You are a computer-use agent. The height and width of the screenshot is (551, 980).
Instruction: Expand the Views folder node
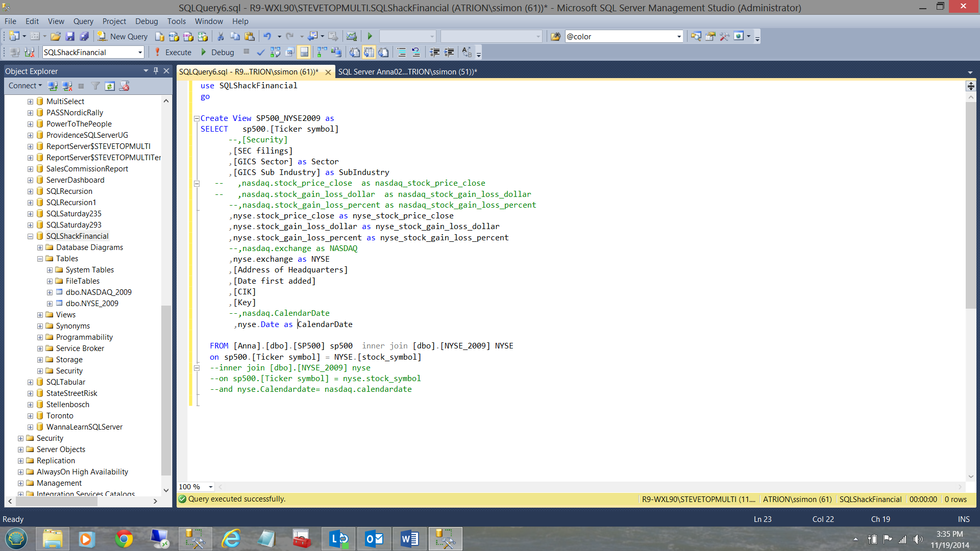[x=40, y=315]
